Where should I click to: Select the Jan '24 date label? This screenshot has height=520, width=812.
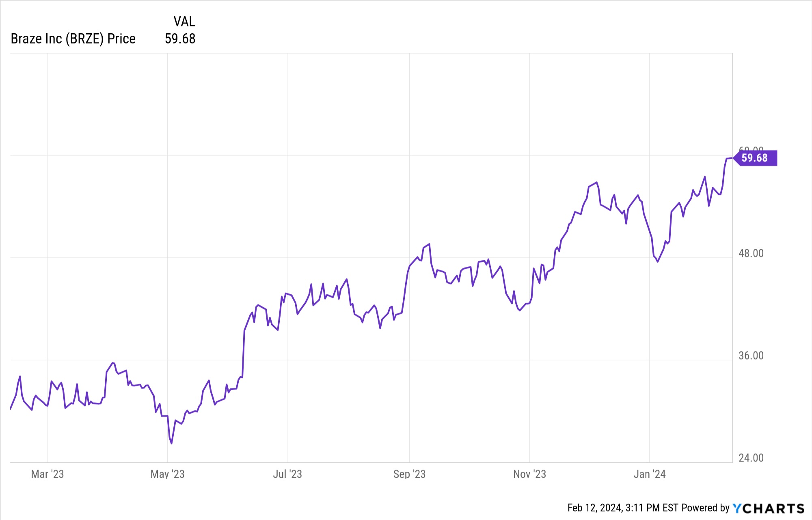click(x=650, y=474)
